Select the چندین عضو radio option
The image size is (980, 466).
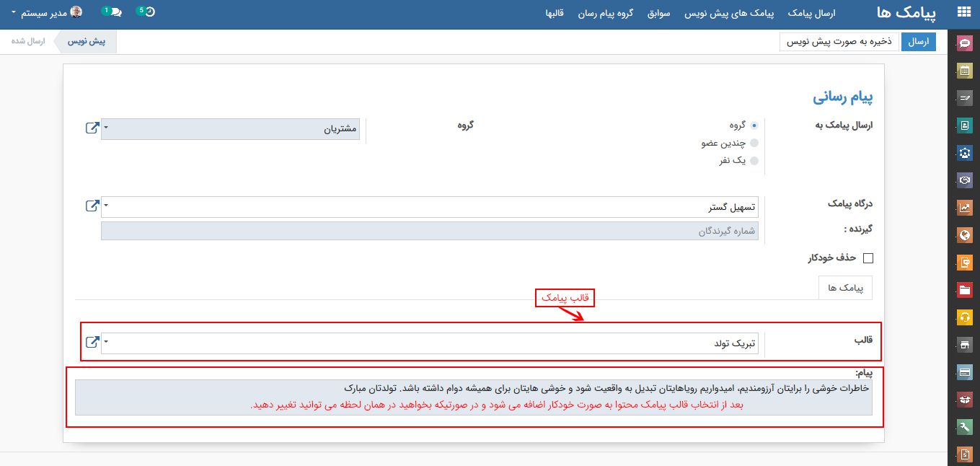point(754,143)
